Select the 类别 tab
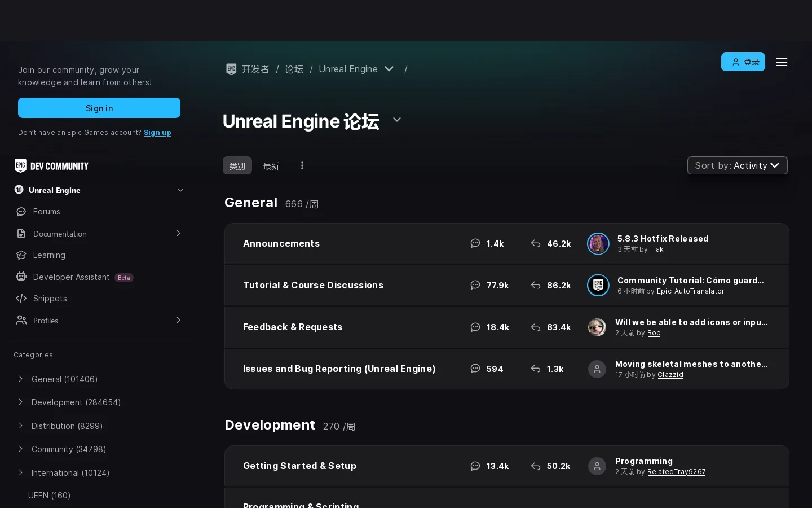Image resolution: width=812 pixels, height=508 pixels. 237,165
